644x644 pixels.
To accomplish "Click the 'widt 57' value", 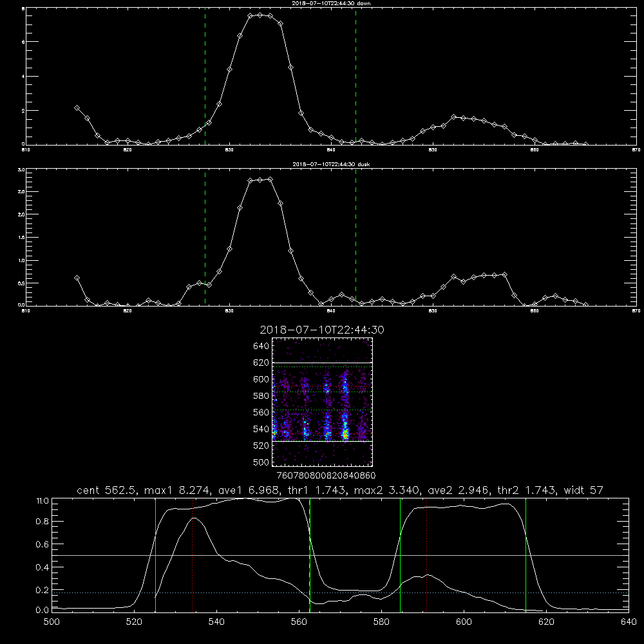I will 583,490.
